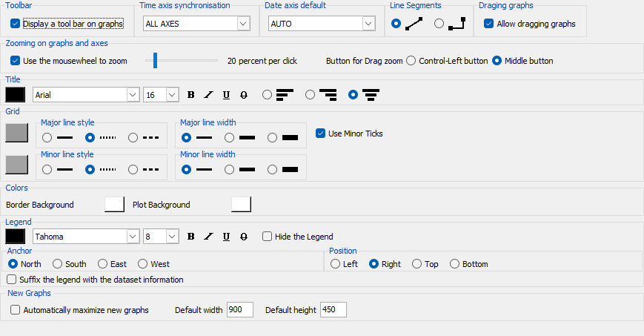Viewport: 644px width, 336px height.
Task: Click the mousewheel zoom percent slider
Action: point(182,61)
